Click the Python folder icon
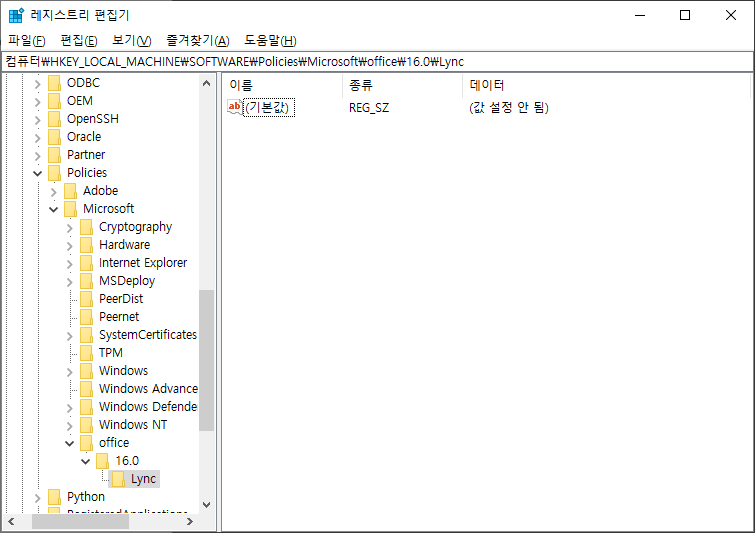 click(54, 496)
